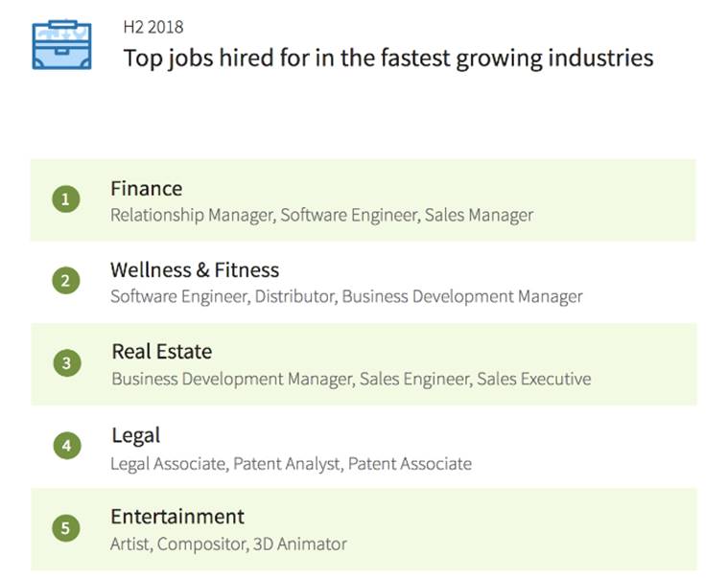Select 'Sales Executive' under Real Estate
Viewport: 728px width, 579px height.
point(534,379)
